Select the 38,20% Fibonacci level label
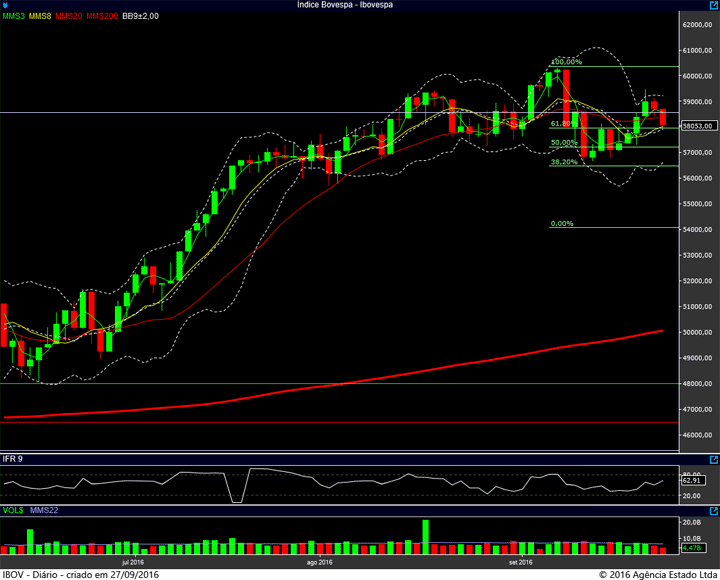This screenshot has height=580, width=720. (x=564, y=162)
